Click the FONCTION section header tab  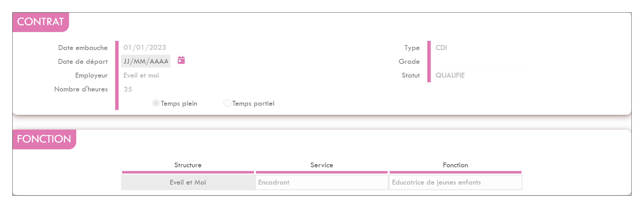point(44,139)
